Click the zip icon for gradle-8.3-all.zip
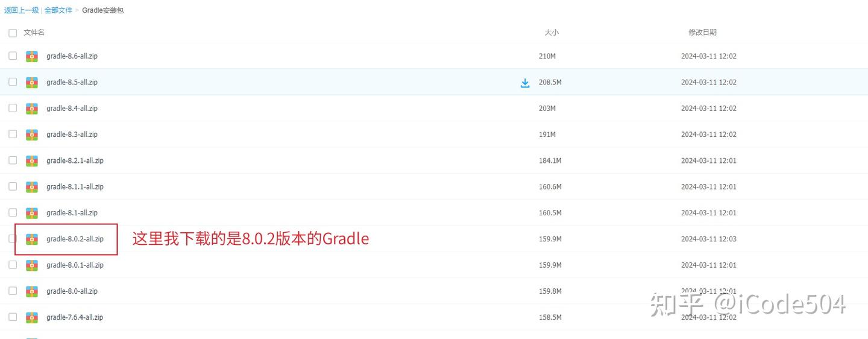 pyautogui.click(x=32, y=135)
